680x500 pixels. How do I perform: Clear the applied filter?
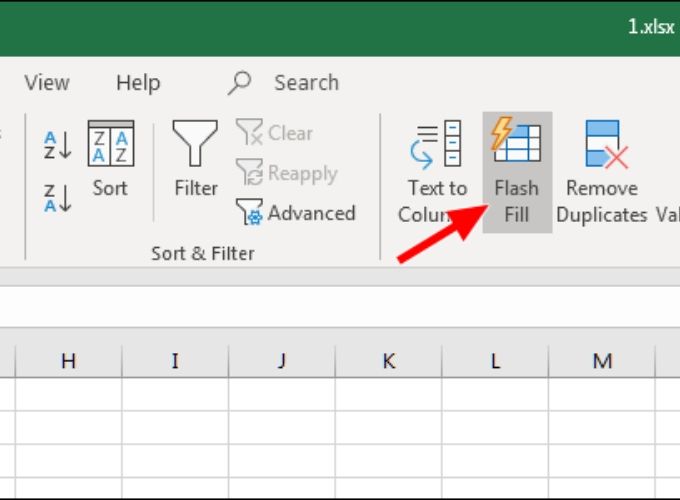point(276,133)
